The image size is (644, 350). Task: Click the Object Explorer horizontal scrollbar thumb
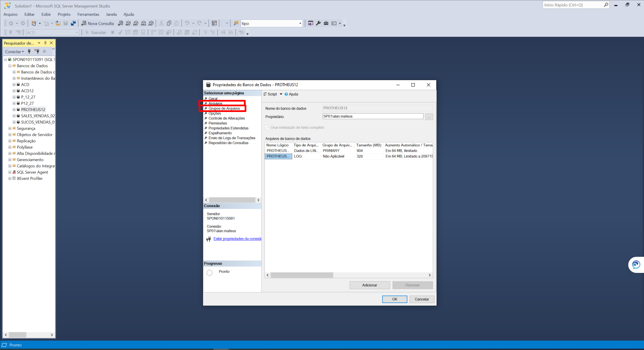[17, 335]
